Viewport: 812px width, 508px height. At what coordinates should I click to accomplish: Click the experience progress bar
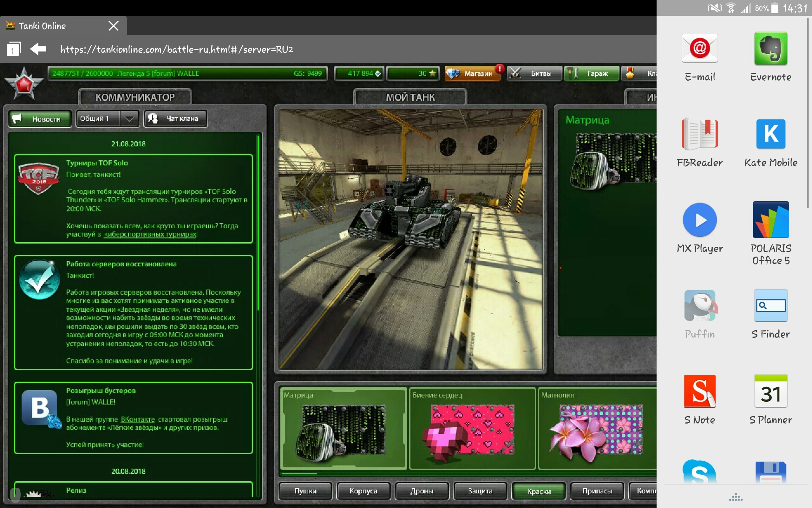coord(187,73)
